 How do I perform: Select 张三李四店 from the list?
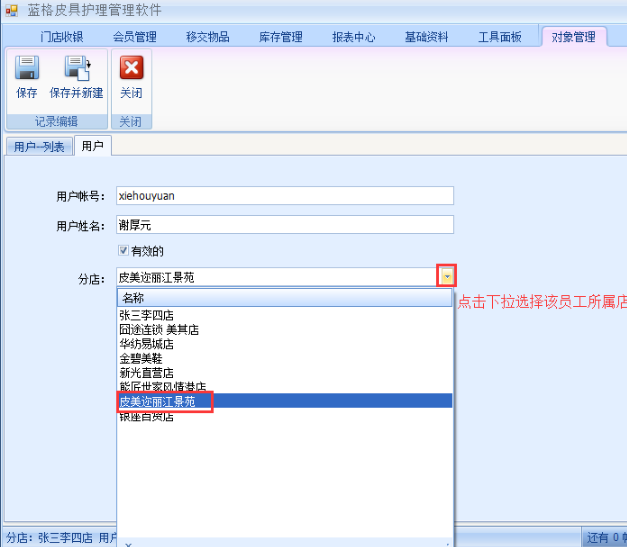pos(146,314)
